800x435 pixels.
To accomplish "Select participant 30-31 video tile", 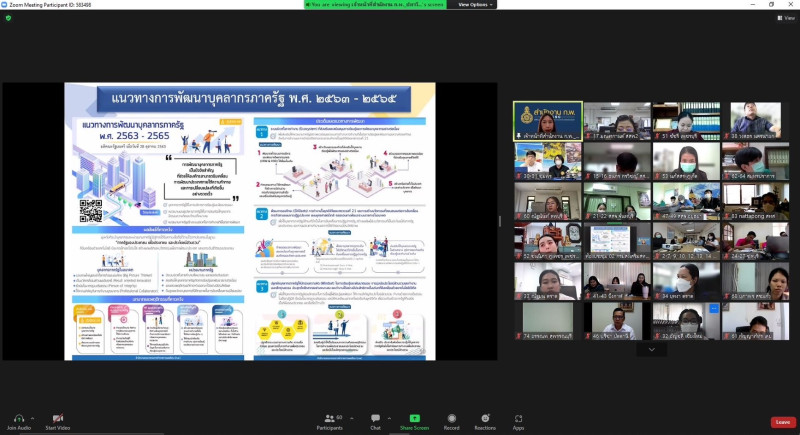I will (x=547, y=161).
